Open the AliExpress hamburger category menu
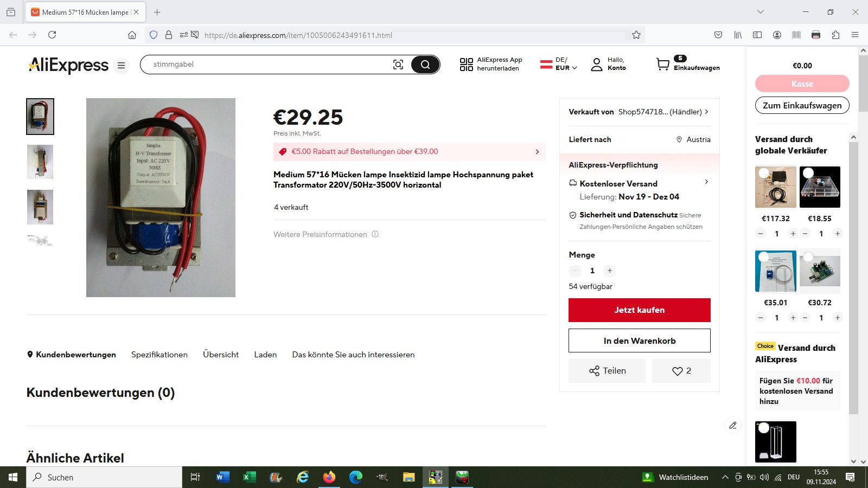 [122, 66]
